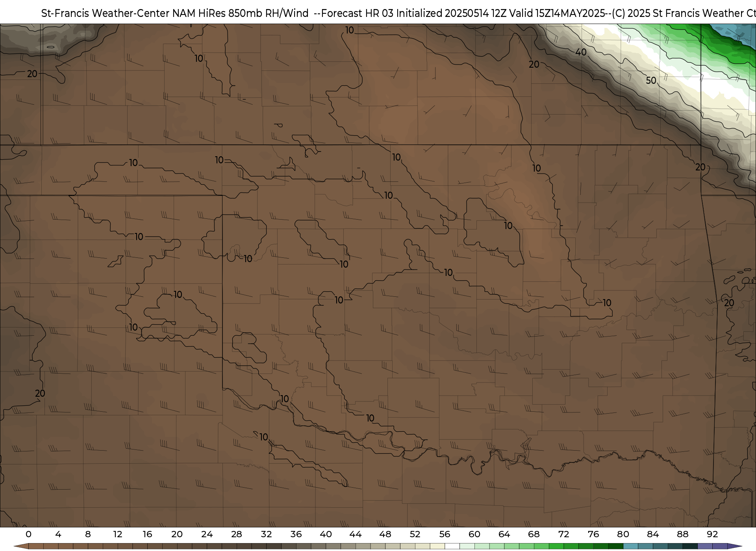
Task: Choose the colorbar tick label "60"
Action: click(474, 534)
